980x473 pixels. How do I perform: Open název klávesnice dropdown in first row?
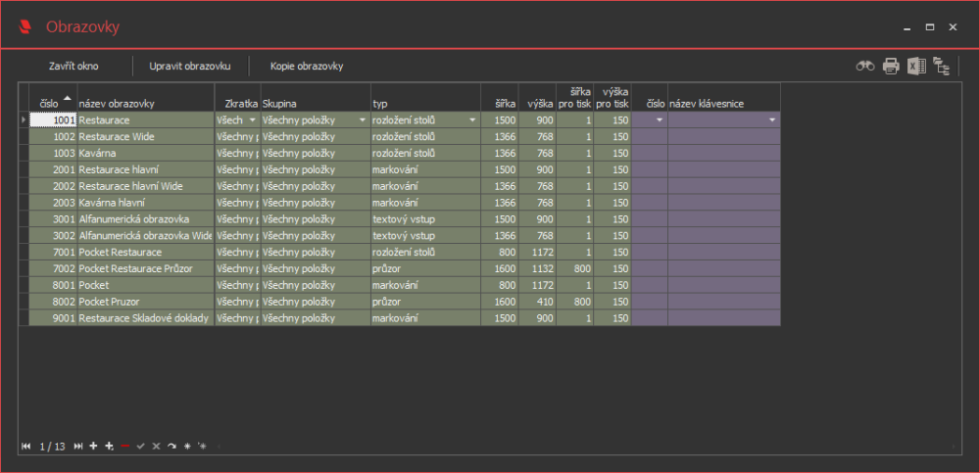click(772, 120)
